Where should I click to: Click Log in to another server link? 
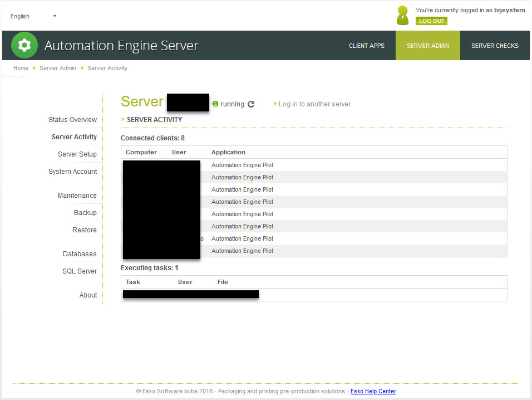coord(314,104)
